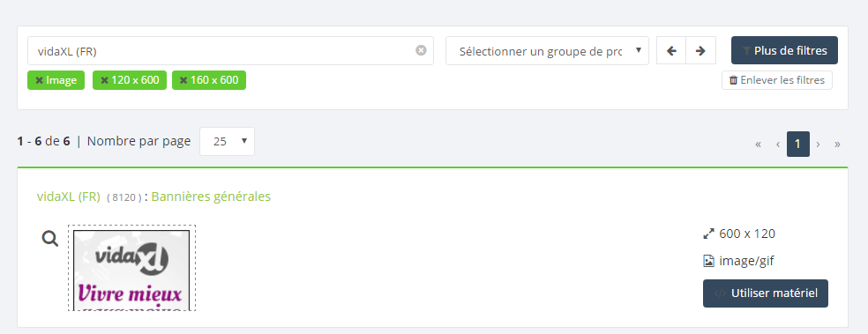Expand Sélectionner un groupe de produits dropdown
Screen dimensions: 868x334
point(547,51)
